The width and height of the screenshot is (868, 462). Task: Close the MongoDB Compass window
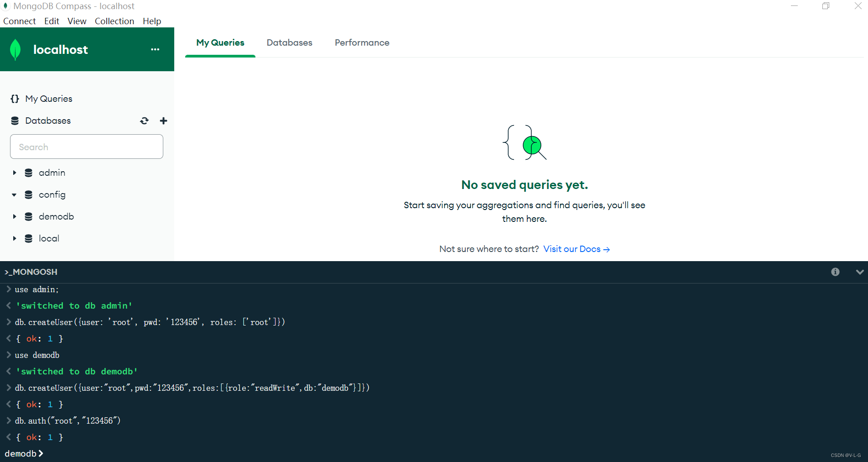pos(858,6)
